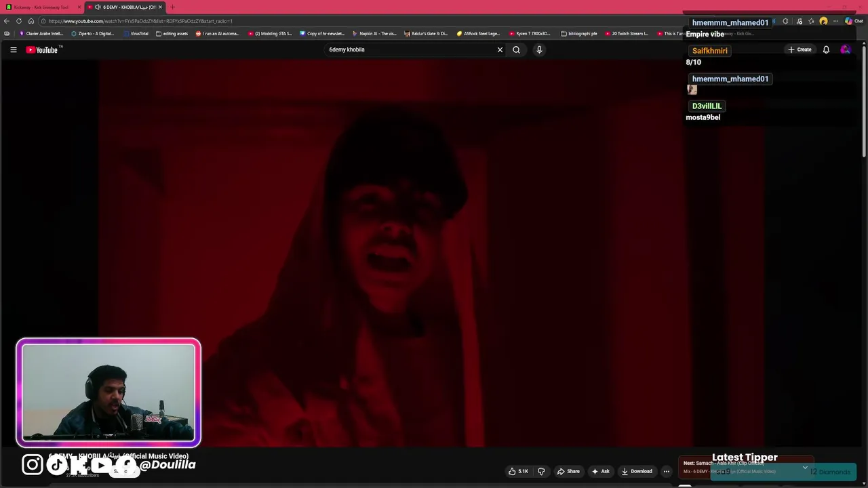Screen dimensions: 868x488
Task: Go back in browser history
Action: (x=7, y=21)
